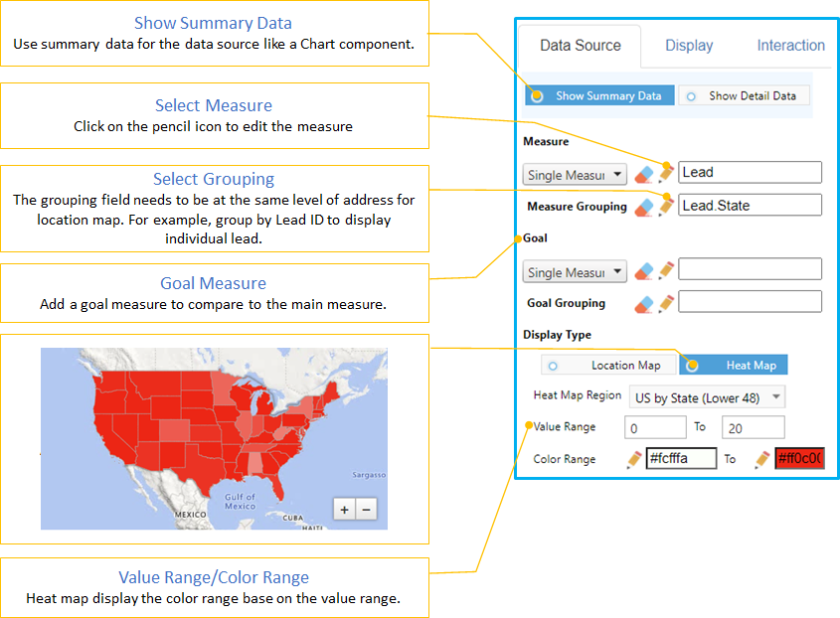Screen dimensions: 840x618
Task: Click the eraser icon in the Goal measure row
Action: (x=645, y=270)
